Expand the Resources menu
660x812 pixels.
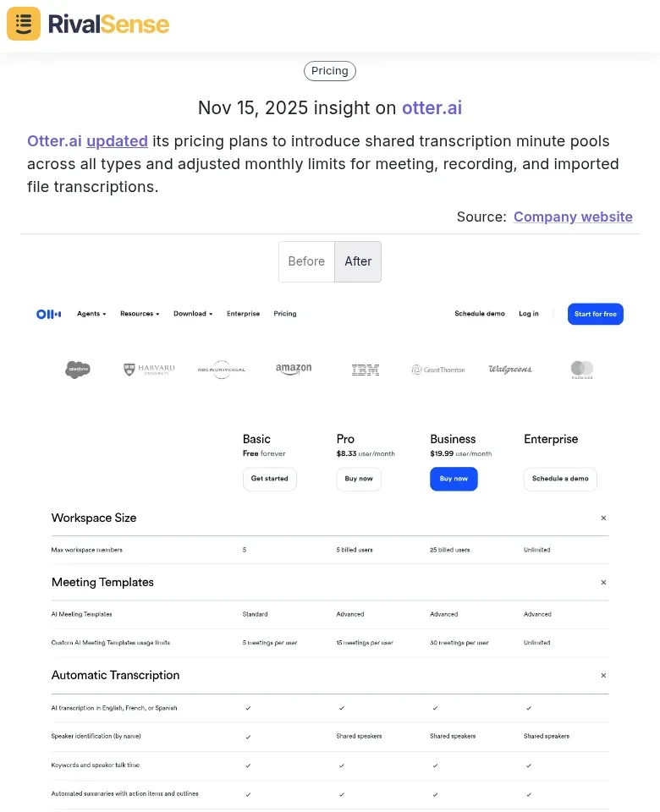(140, 314)
